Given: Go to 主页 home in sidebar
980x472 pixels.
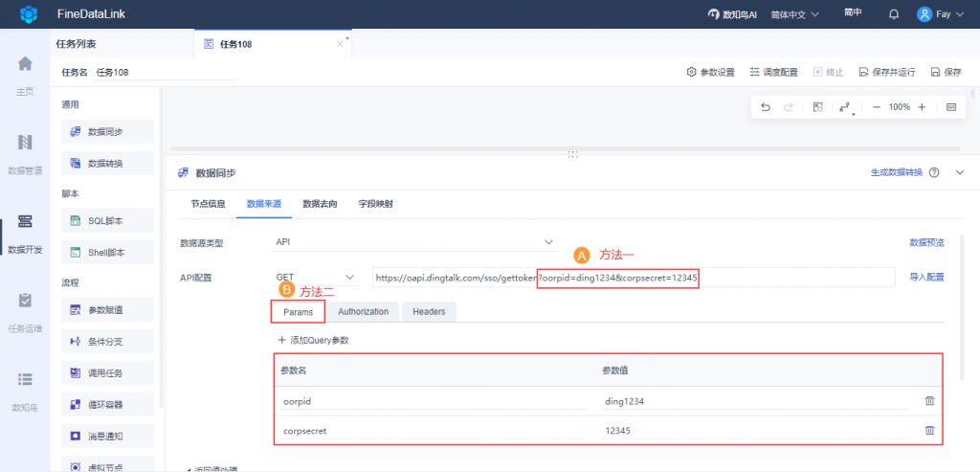Looking at the screenshot, I should [25, 75].
